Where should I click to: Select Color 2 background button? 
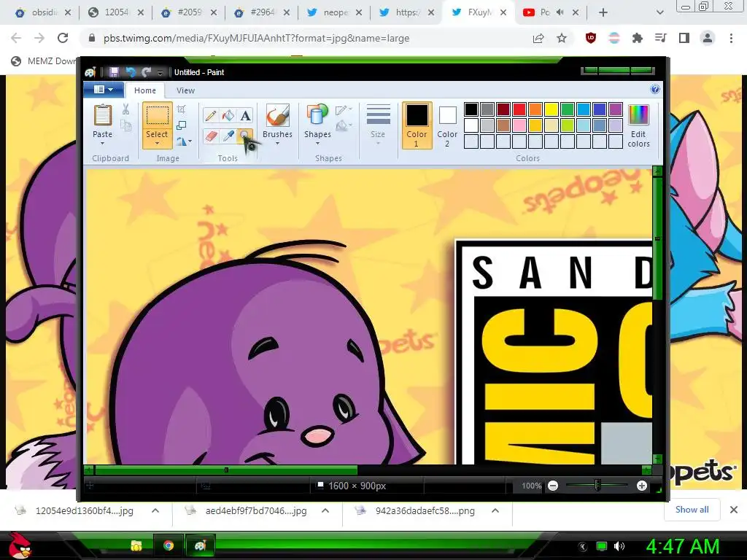click(x=447, y=125)
